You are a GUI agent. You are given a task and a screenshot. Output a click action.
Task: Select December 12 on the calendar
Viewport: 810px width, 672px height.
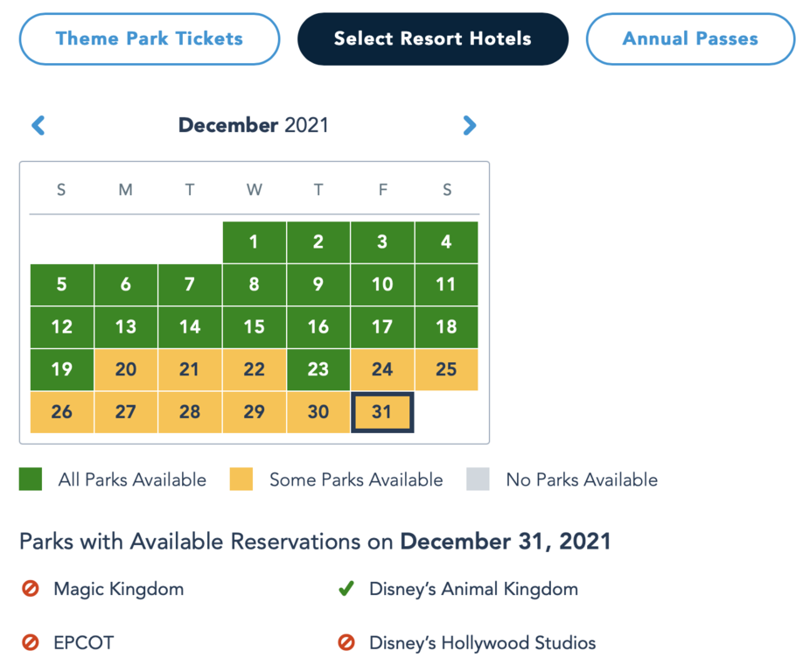[x=62, y=326]
